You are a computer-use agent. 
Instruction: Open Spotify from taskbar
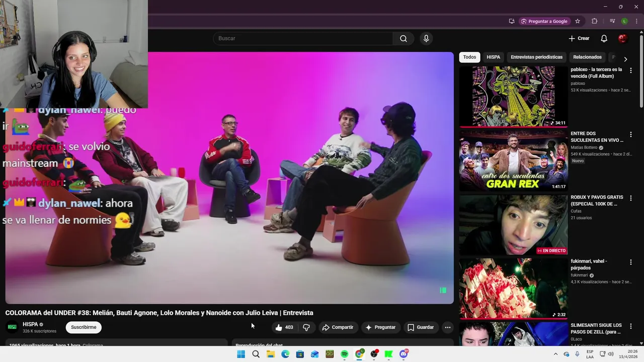click(344, 354)
